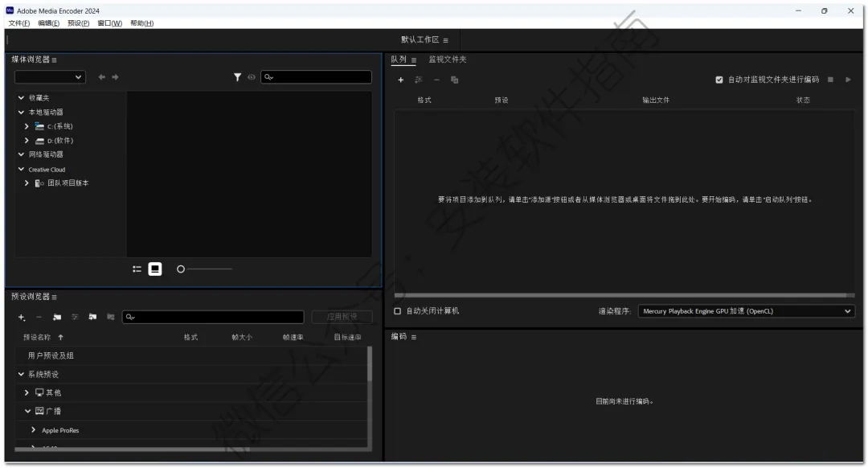The height and width of the screenshot is (468, 868).
Task: Open the 文件(F) menu
Action: pos(18,23)
